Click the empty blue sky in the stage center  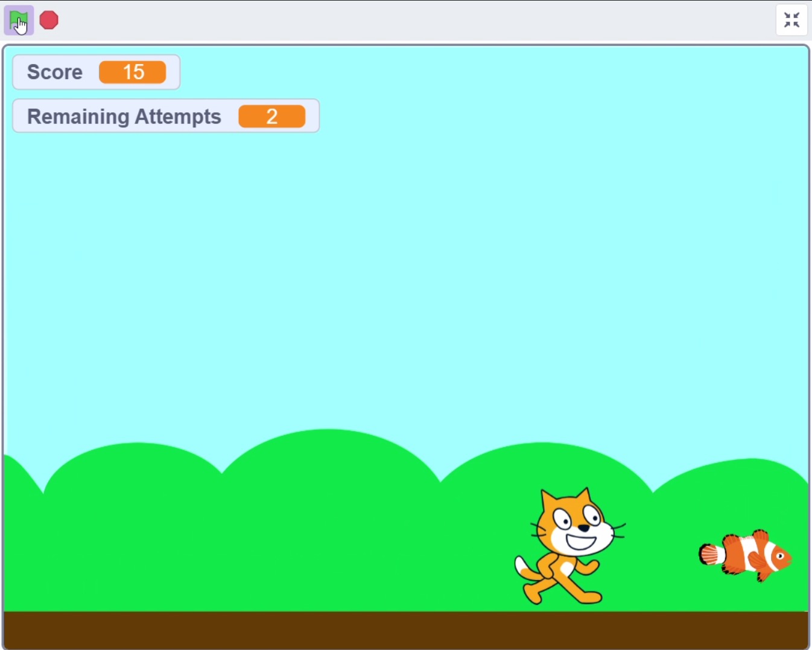[405, 272]
